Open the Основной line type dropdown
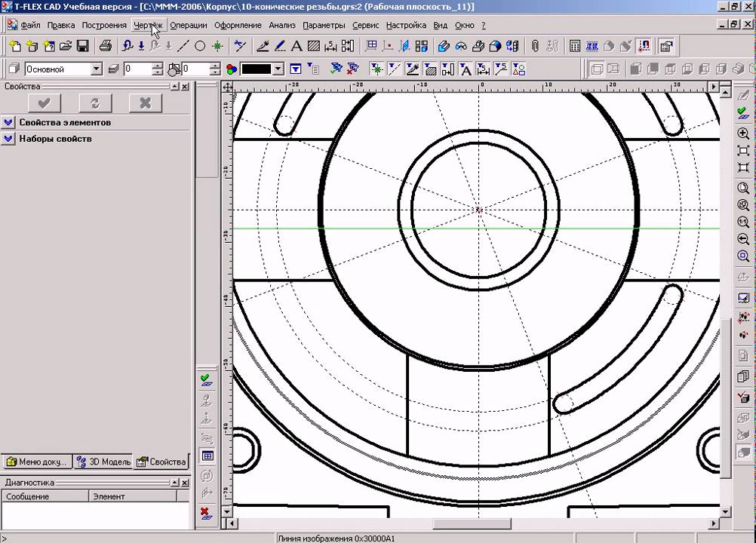 (x=96, y=69)
